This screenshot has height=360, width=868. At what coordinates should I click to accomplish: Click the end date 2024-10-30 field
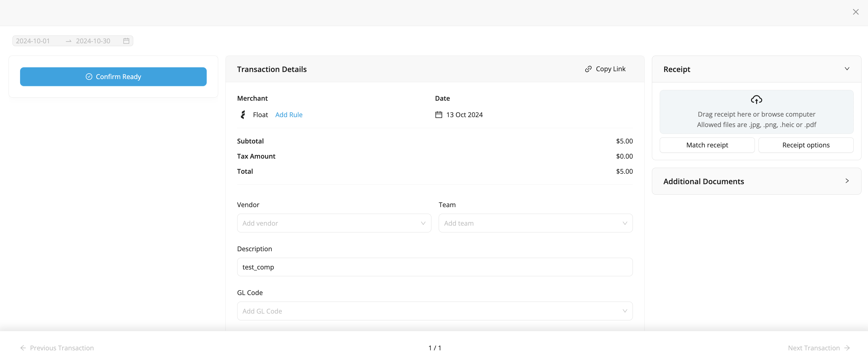click(x=93, y=41)
